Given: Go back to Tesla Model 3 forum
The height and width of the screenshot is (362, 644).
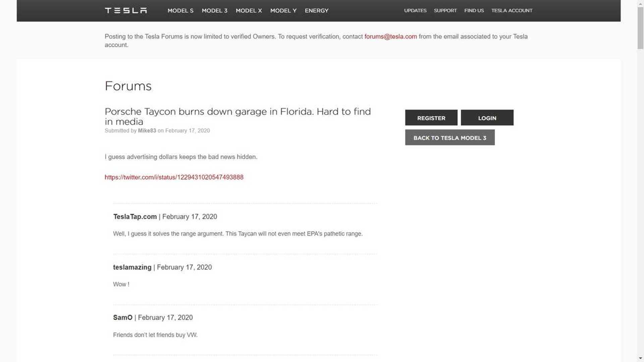Looking at the screenshot, I should (x=450, y=138).
